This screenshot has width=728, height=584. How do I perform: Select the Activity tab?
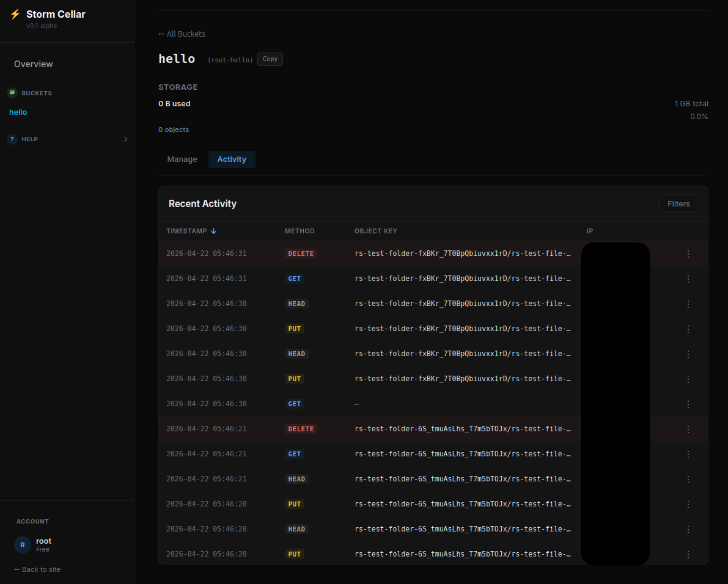coord(232,159)
